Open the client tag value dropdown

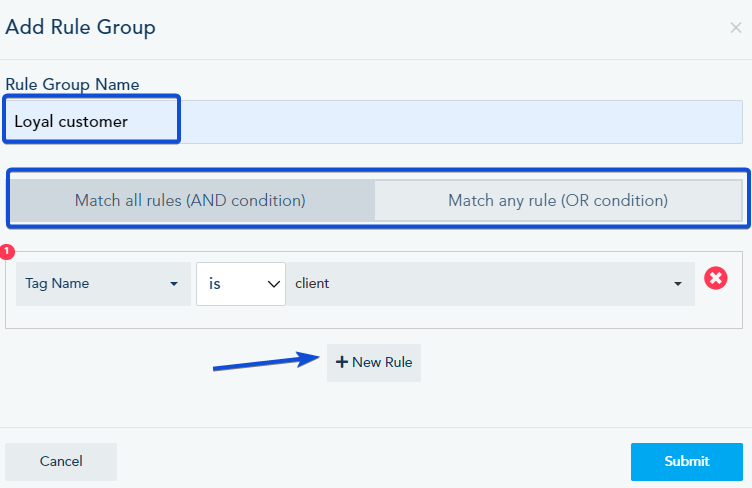(490, 284)
